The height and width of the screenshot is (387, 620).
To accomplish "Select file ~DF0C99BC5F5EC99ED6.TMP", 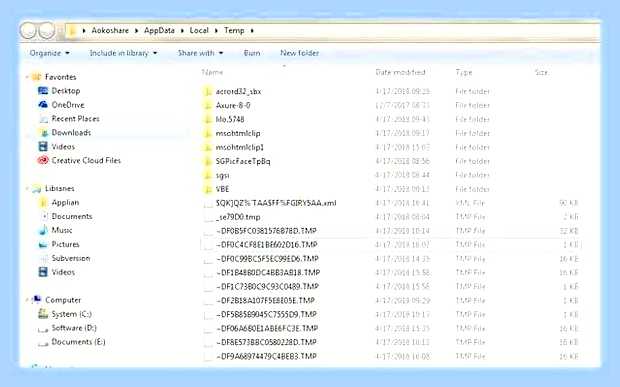I will (x=267, y=259).
